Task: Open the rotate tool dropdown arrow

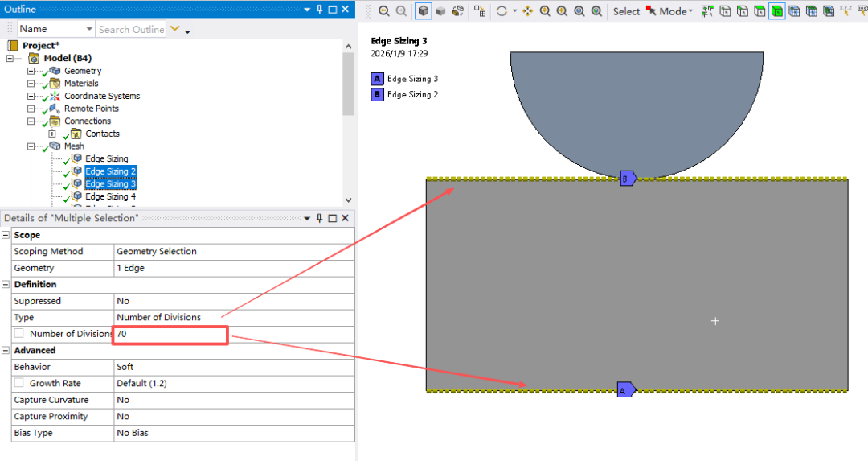Action: pos(515,11)
